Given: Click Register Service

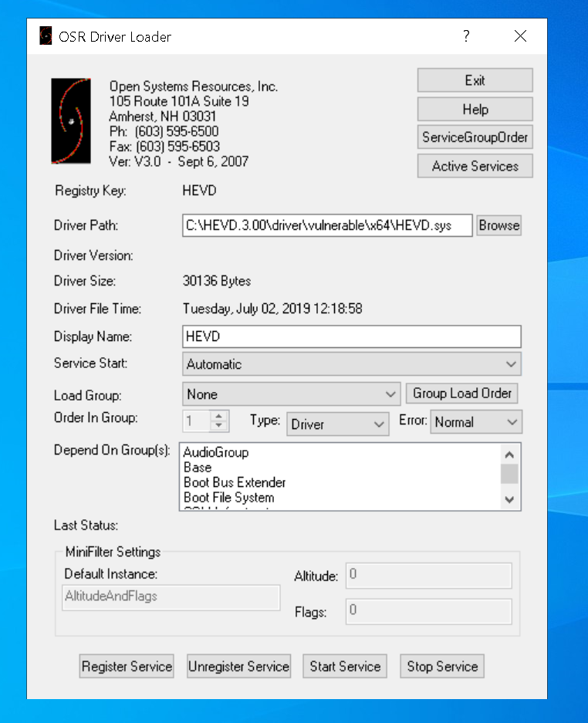Looking at the screenshot, I should click(127, 666).
